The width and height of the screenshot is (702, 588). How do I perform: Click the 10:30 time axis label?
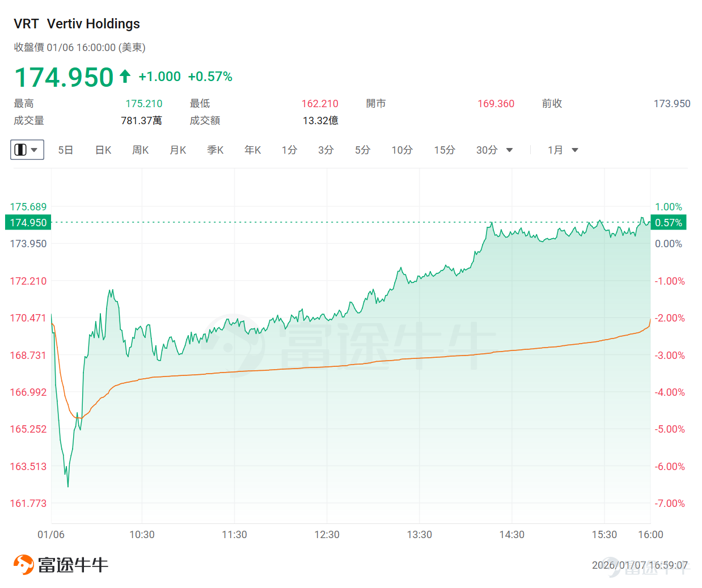(142, 535)
